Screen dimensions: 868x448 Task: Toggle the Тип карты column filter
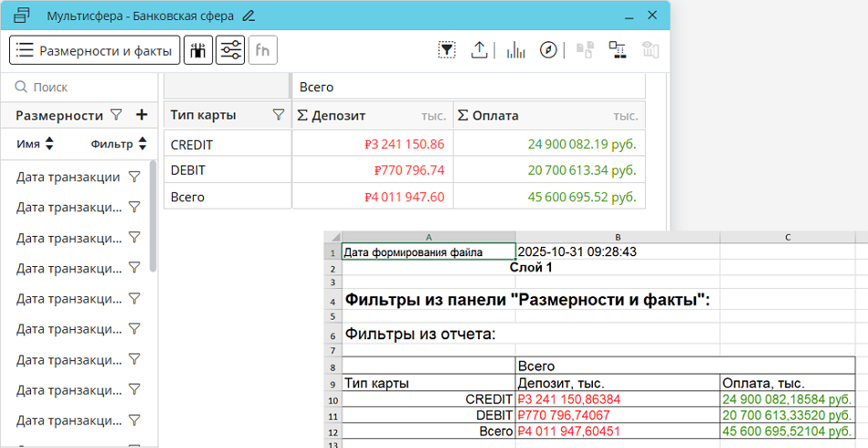click(279, 115)
